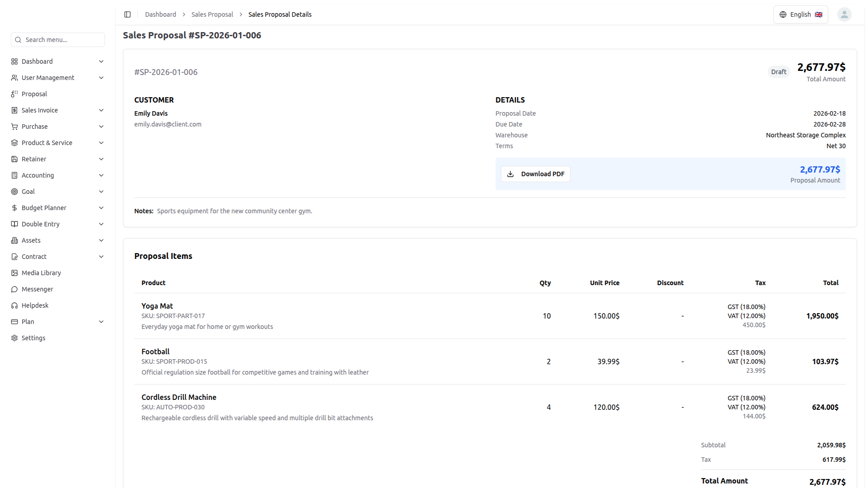Go to Sales Proposal breadcrumb link

(x=212, y=14)
